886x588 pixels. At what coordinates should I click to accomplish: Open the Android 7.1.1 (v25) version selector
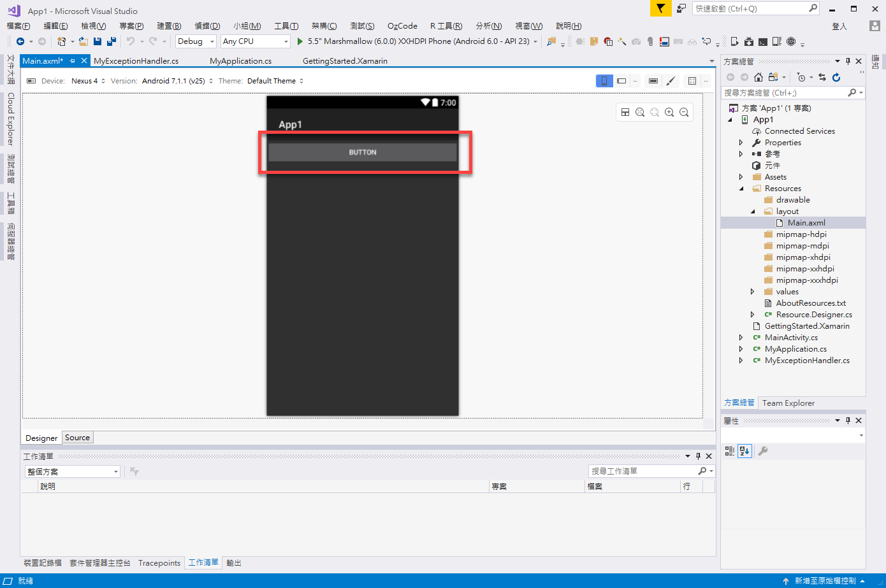click(177, 81)
